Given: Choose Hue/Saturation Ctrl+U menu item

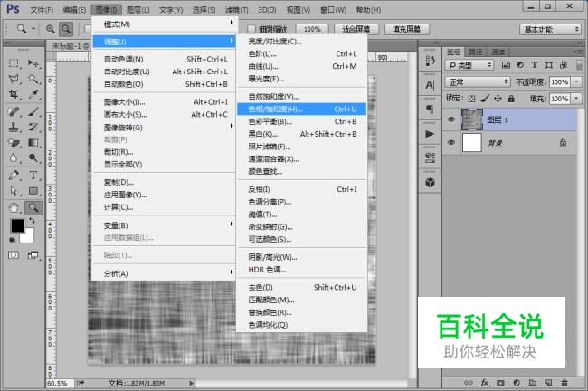Looking at the screenshot, I should (301, 109).
